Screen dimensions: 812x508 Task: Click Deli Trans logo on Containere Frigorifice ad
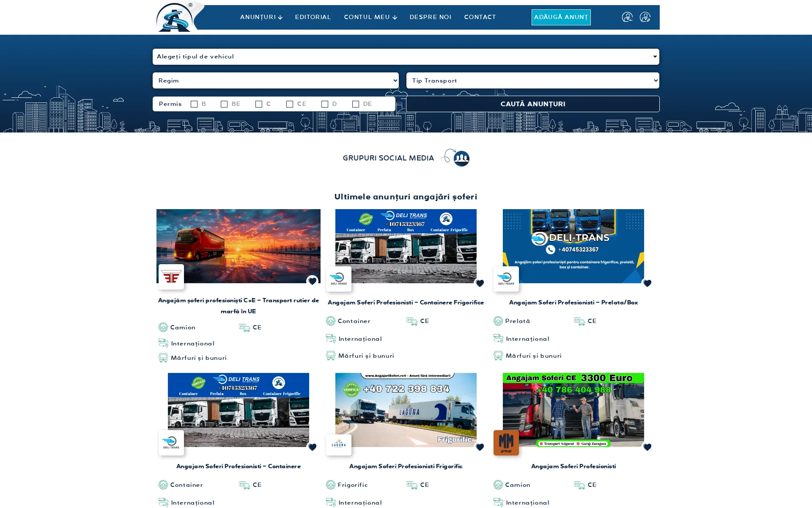[339, 279]
